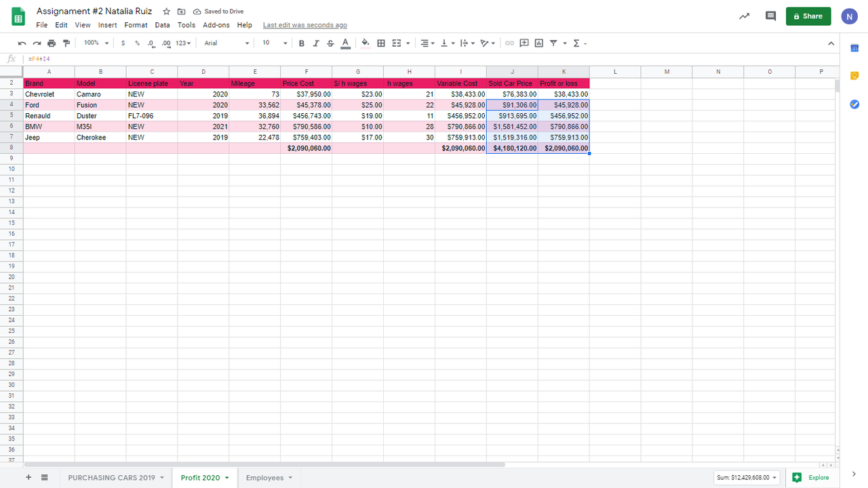Increase decimal places
The height and width of the screenshot is (488, 868).
click(x=166, y=43)
